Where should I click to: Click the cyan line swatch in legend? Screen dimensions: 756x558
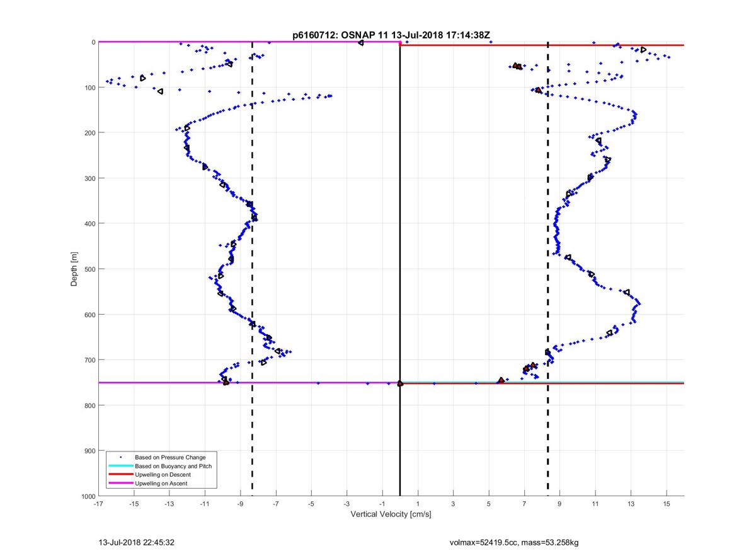tap(120, 466)
